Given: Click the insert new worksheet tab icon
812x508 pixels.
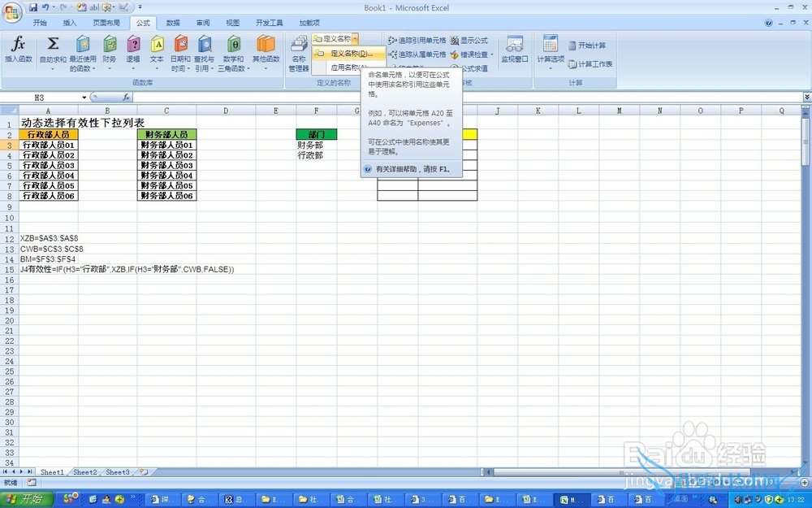Looking at the screenshot, I should (144, 472).
